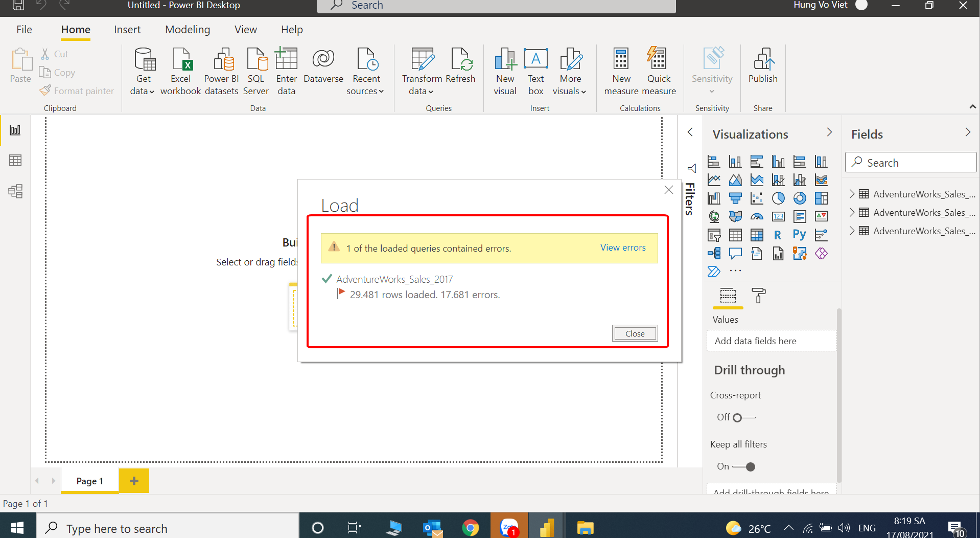Click Refresh button
Image resolution: width=980 pixels, height=538 pixels.
tap(460, 66)
